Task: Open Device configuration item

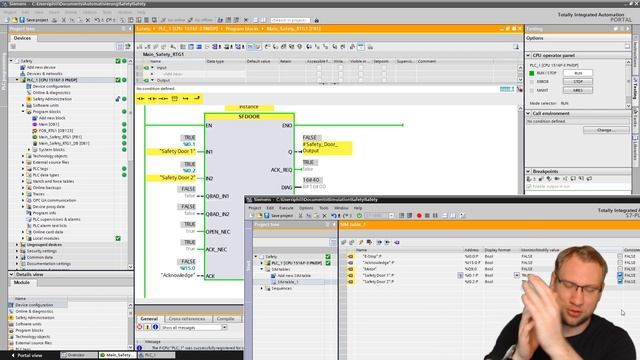Action: click(x=51, y=86)
